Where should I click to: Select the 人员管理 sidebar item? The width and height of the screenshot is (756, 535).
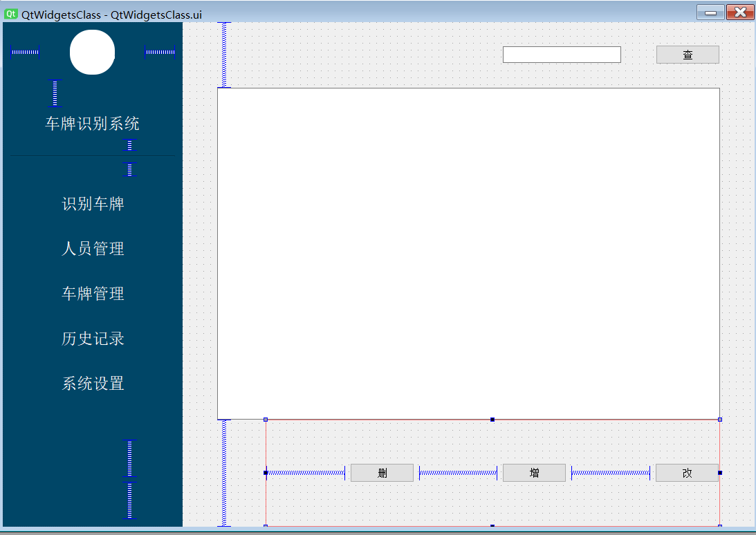point(93,249)
